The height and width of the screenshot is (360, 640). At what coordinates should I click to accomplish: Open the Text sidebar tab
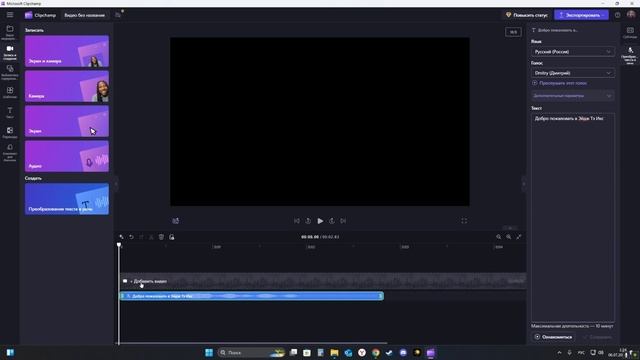(x=10, y=113)
